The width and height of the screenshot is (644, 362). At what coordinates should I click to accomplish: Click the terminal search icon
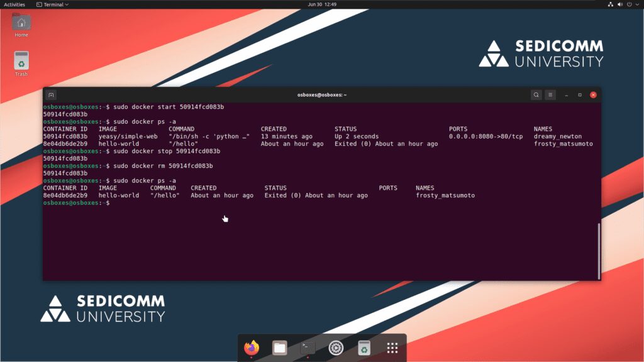(536, 95)
